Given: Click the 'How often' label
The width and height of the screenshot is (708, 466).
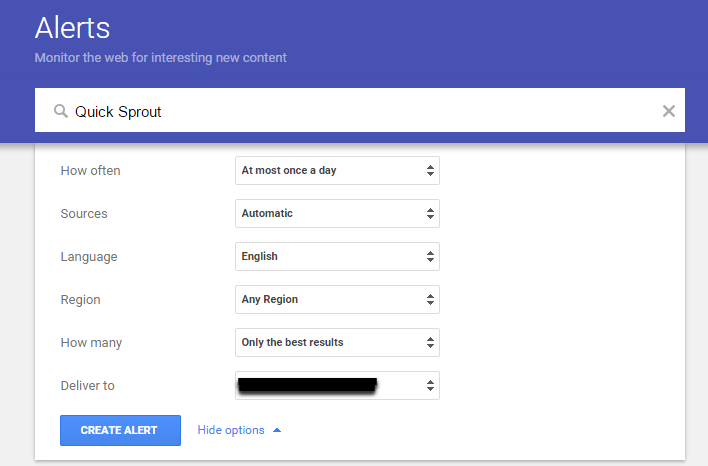Looking at the screenshot, I should coord(90,171).
